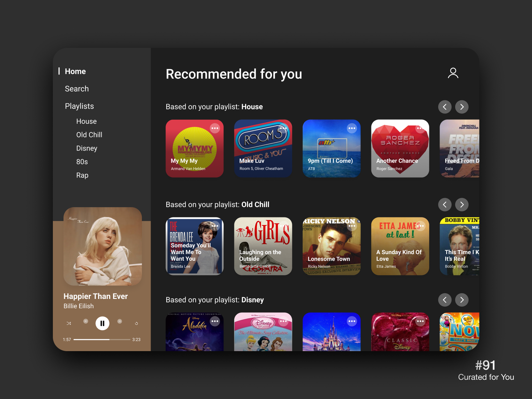The image size is (532, 399).
Task: Open more options on Lonesome Town
Action: click(352, 226)
